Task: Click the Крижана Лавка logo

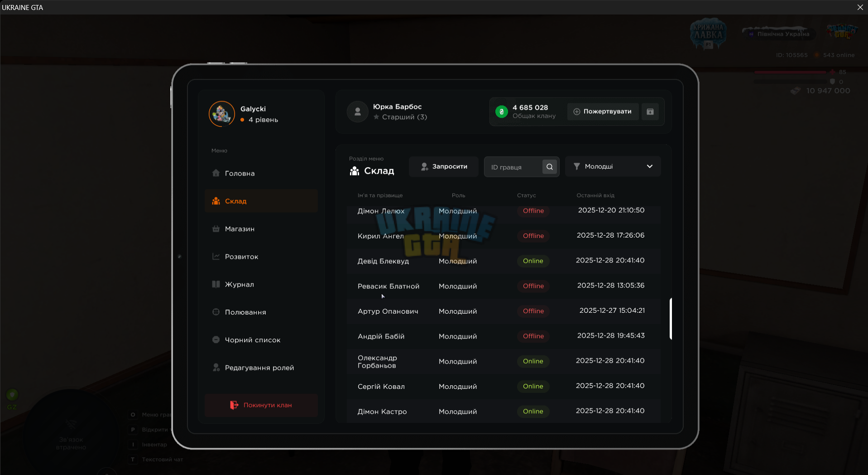Action: [x=708, y=33]
